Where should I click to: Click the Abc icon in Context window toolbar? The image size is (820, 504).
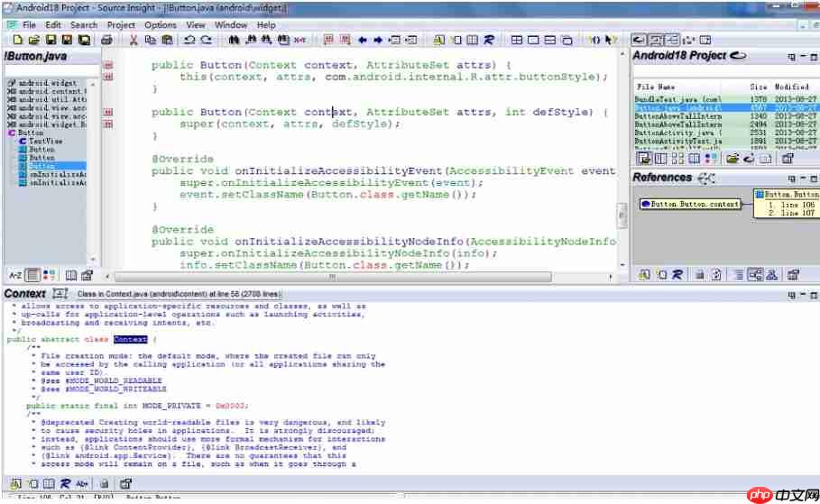tap(82, 483)
